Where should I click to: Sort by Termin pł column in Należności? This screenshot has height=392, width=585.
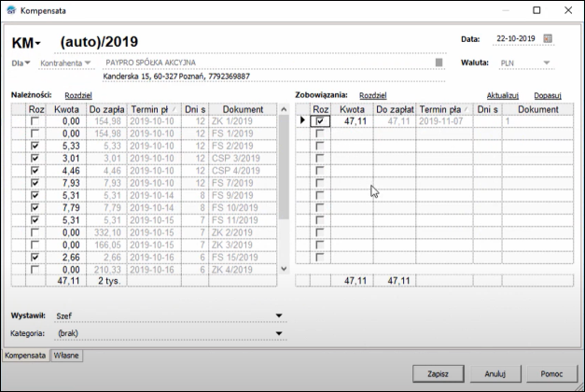point(154,109)
